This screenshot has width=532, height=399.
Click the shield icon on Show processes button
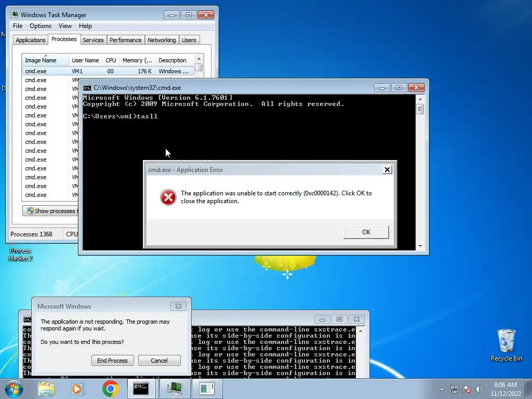[30, 211]
